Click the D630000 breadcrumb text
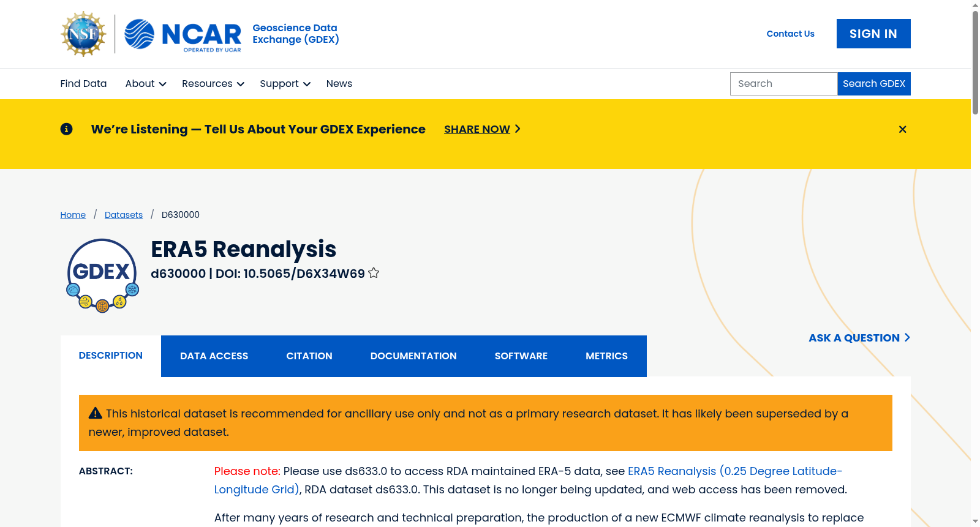Screen dimensions: 980x527 click(x=181, y=215)
